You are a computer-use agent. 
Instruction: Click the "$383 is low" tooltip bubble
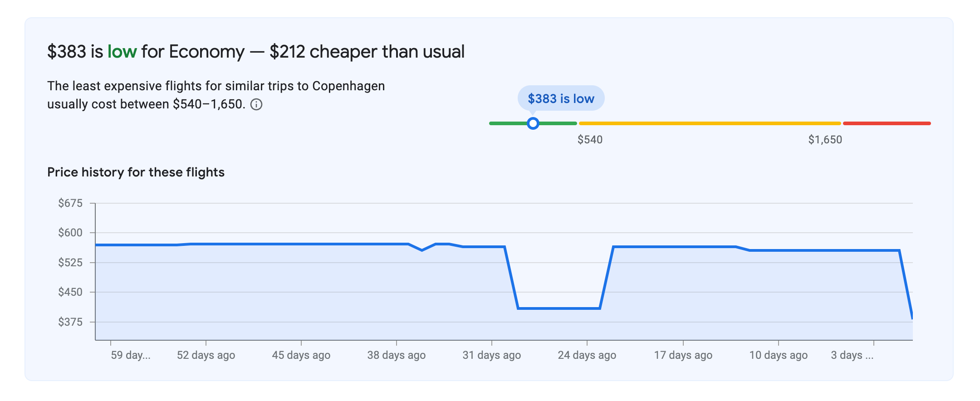561,98
